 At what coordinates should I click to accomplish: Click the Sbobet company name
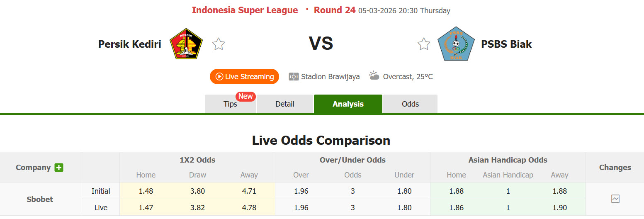[40, 199]
